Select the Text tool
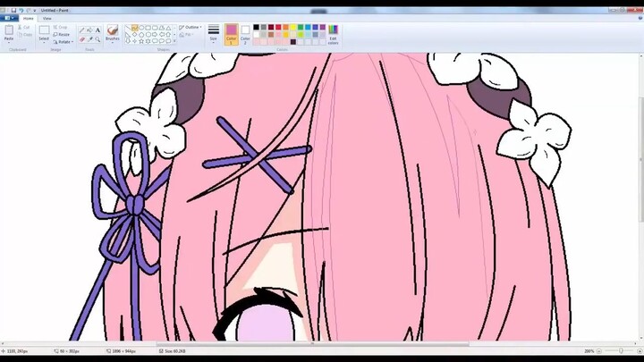The width and height of the screenshot is (644, 362). (97, 30)
